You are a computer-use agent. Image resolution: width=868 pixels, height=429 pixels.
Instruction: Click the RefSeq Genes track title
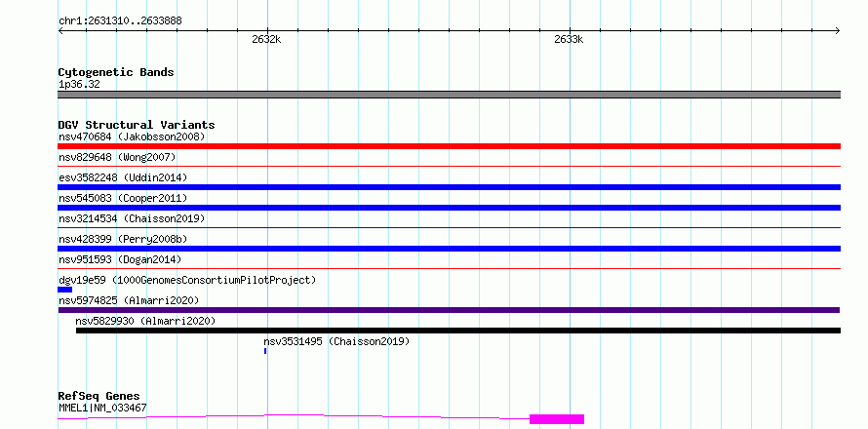coord(99,397)
